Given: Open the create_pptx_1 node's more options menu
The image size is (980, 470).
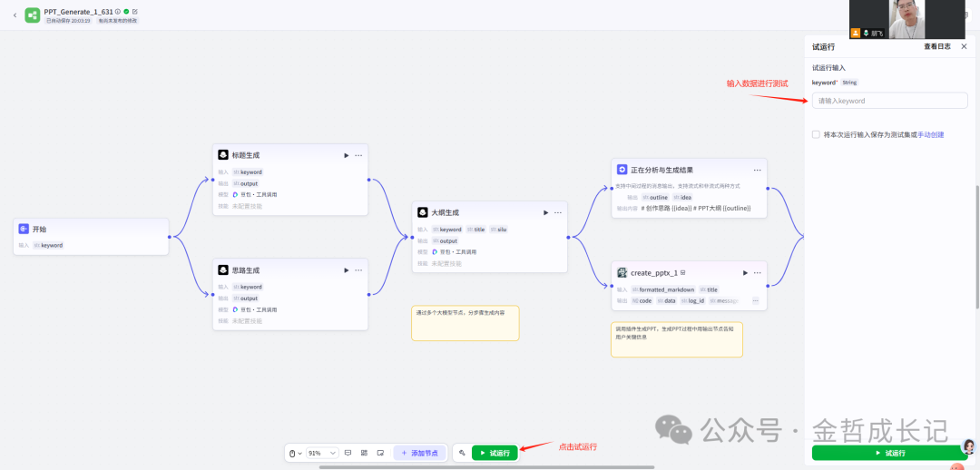Looking at the screenshot, I should point(758,273).
